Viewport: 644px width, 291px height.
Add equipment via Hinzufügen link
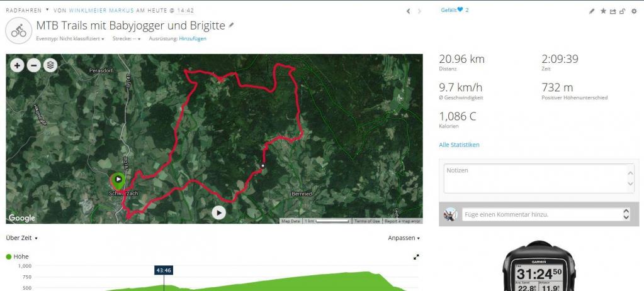(x=193, y=38)
